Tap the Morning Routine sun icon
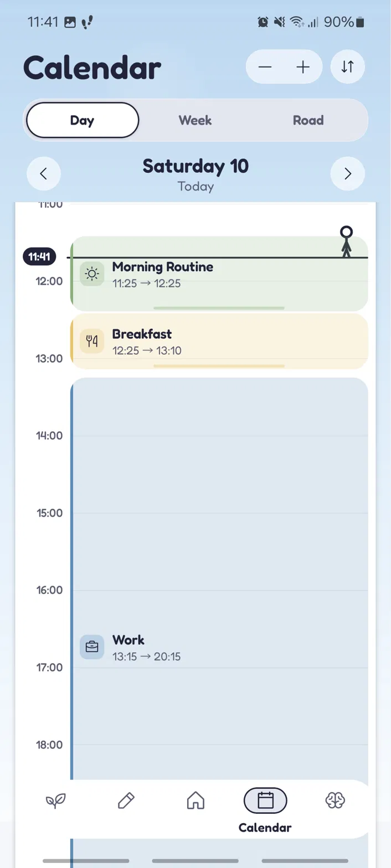Image resolution: width=391 pixels, height=868 pixels. [x=92, y=274]
